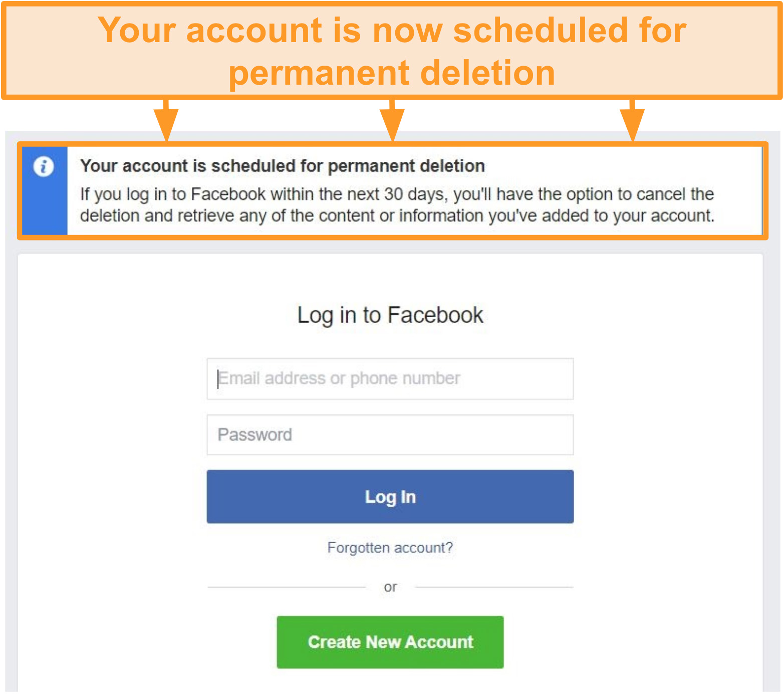Click the orange annotation banner title text

point(392,51)
